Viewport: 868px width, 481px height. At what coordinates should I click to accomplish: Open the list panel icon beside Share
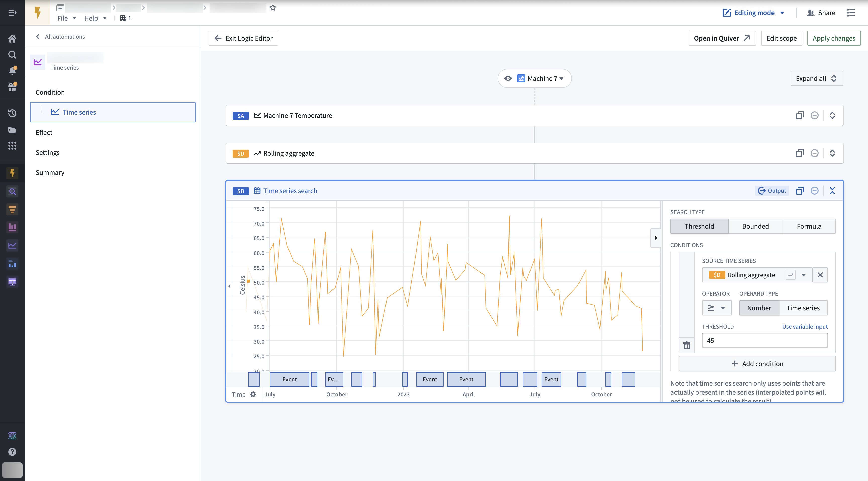tap(851, 13)
